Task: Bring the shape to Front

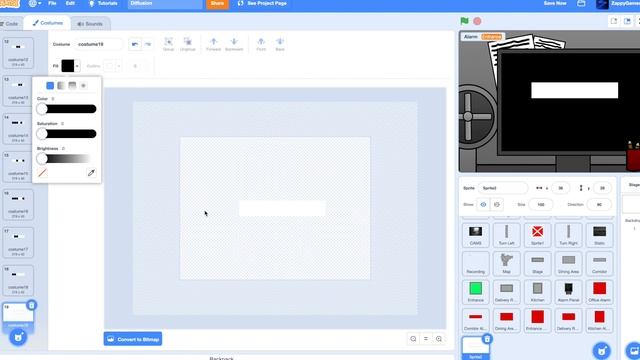Action: (x=261, y=44)
